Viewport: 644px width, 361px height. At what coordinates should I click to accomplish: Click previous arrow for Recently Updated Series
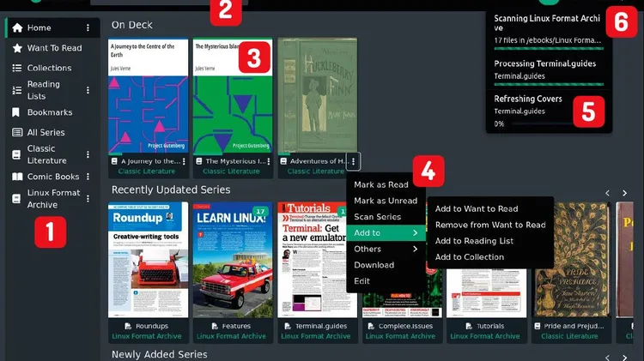(607, 193)
